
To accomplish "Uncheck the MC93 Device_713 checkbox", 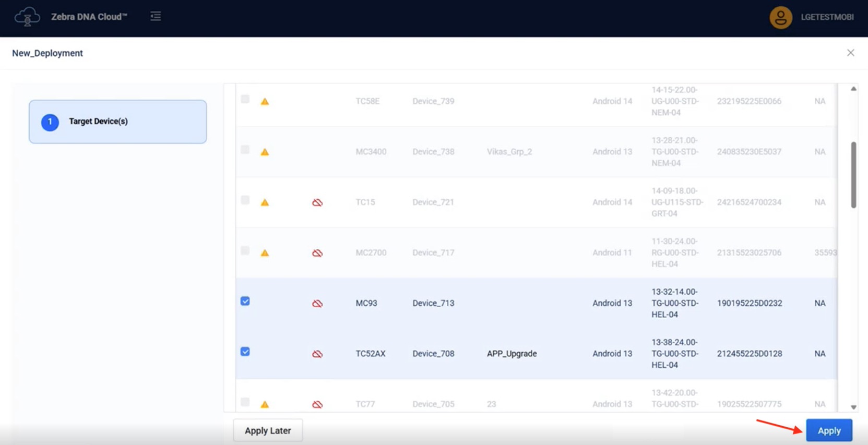I will (245, 301).
